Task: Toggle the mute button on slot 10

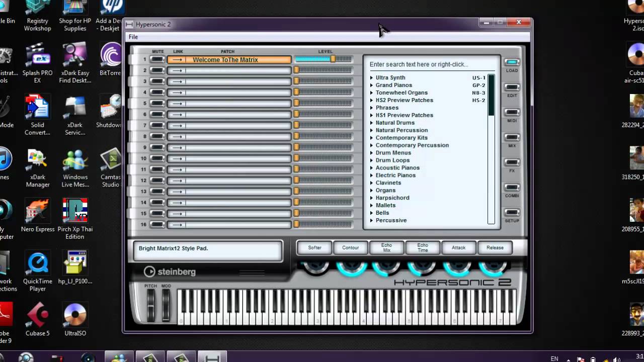Action: click(x=157, y=158)
